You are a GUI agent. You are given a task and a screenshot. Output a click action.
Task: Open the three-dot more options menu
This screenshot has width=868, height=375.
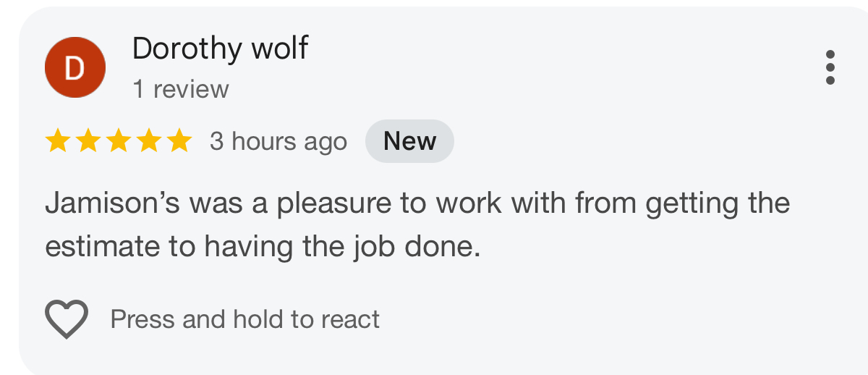point(830,67)
